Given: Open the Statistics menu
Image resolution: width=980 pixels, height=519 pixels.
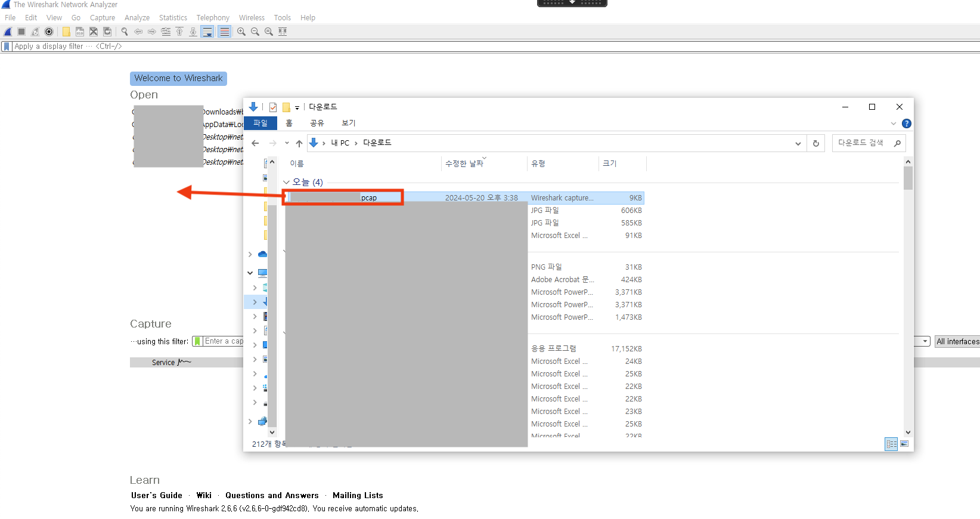Looking at the screenshot, I should 173,18.
